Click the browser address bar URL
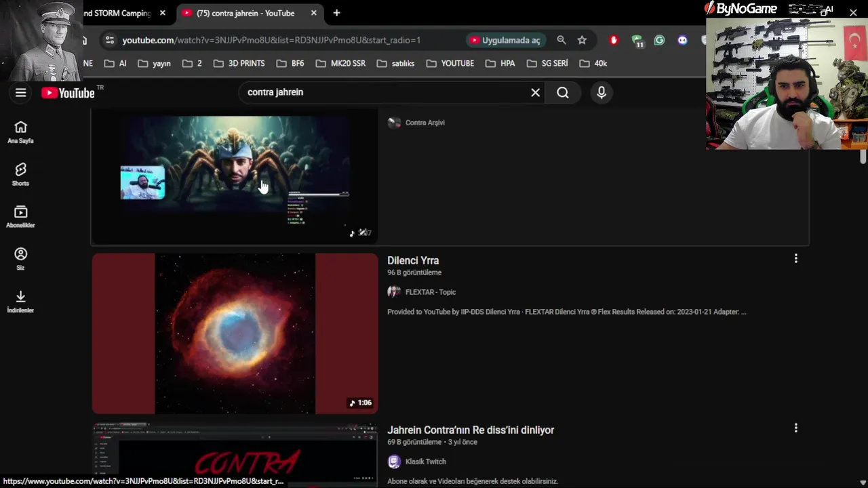868x488 pixels. (x=271, y=40)
